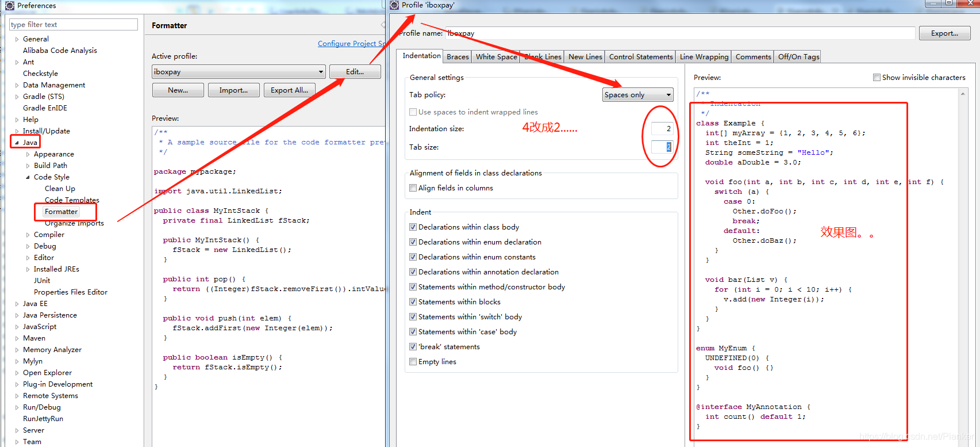Click the New... profile button
The image size is (980, 447).
[178, 90]
